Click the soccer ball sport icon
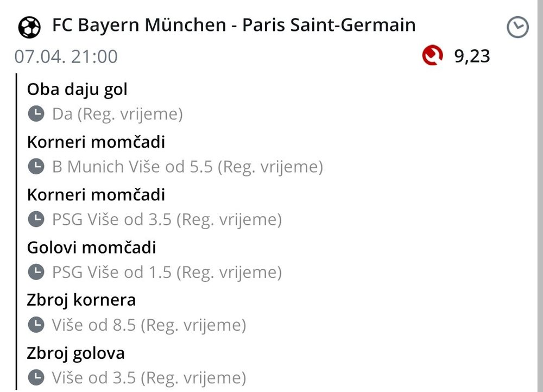The image size is (543, 392). pos(29,27)
